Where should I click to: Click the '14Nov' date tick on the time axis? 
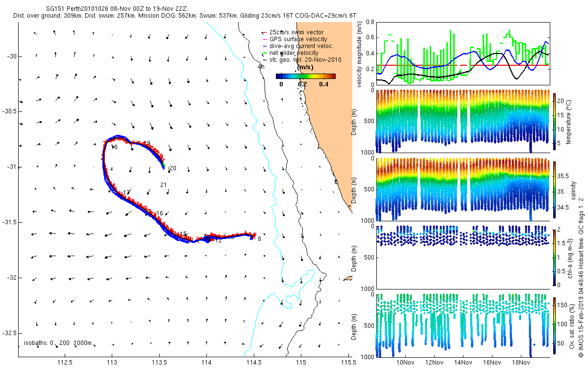pyautogui.click(x=463, y=363)
